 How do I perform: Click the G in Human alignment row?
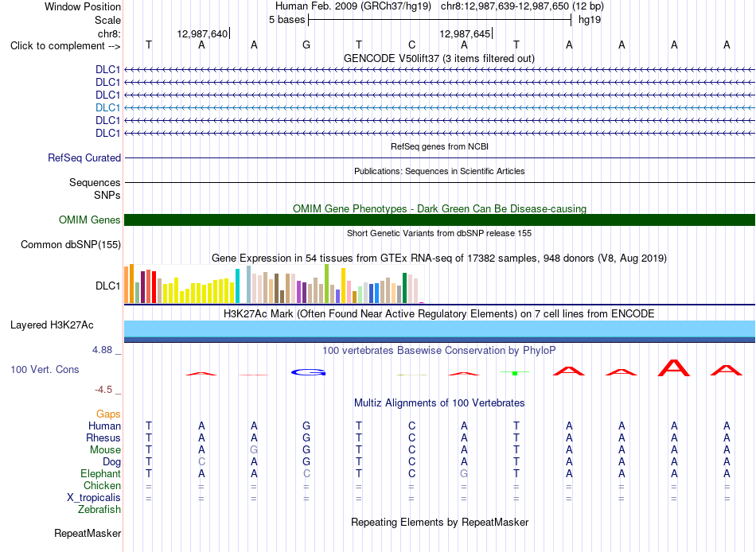pyautogui.click(x=306, y=426)
